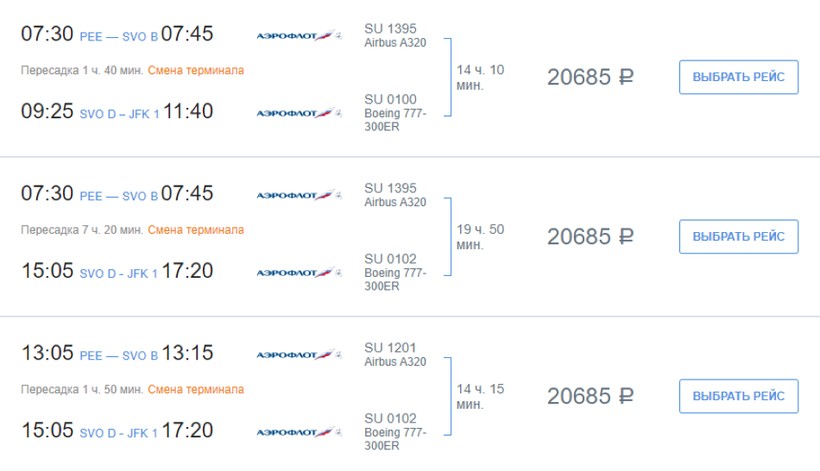Click Смена терминала notice after 1 ч. 40 мин. transfer
Screen dimensions: 820x471
click(195, 70)
